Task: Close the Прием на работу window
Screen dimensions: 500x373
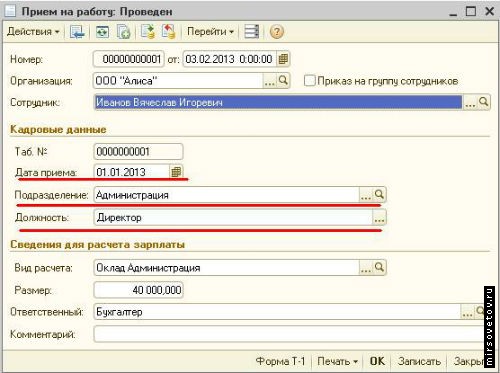Action: (x=489, y=11)
